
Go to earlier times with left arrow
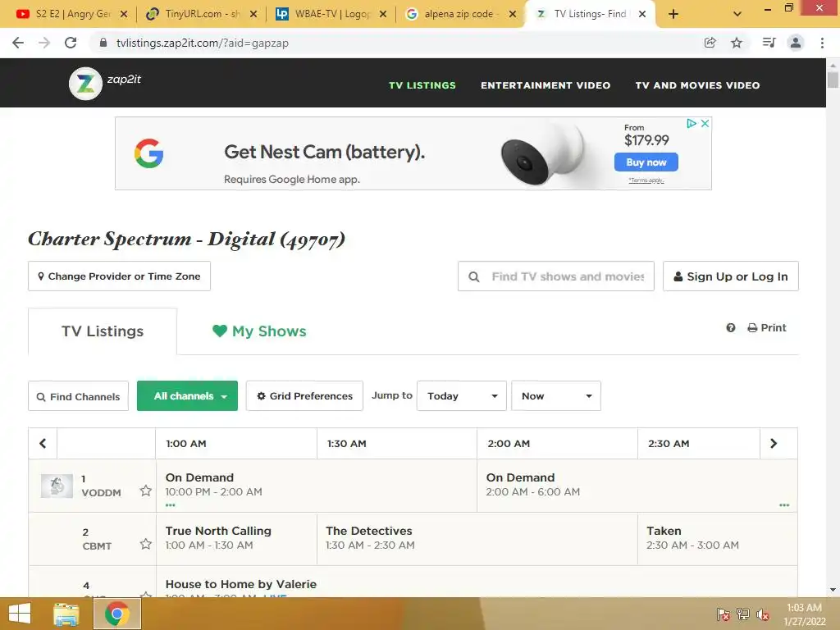coord(43,443)
